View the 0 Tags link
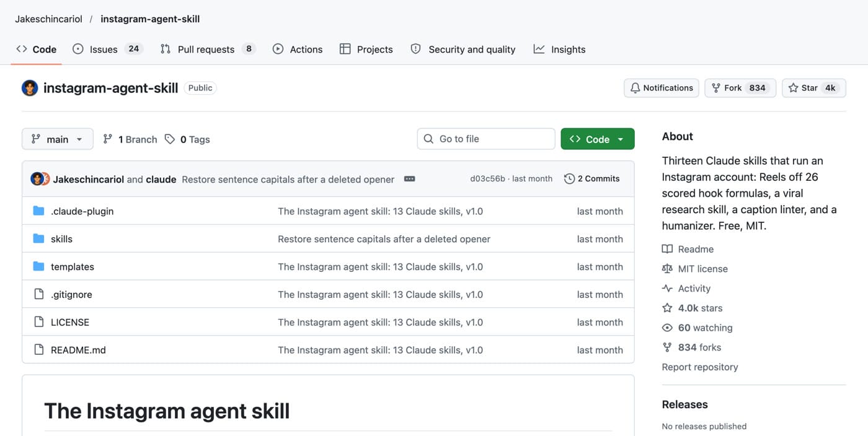This screenshot has height=436, width=868. click(187, 139)
